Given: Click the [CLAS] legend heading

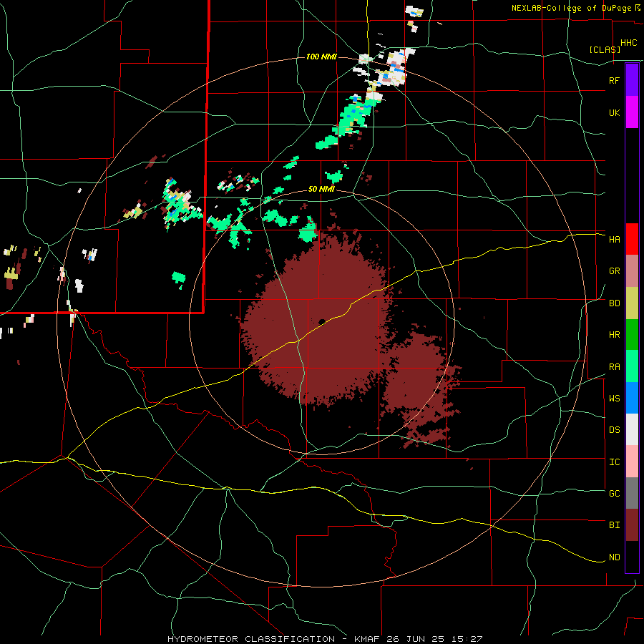Looking at the screenshot, I should (x=605, y=49).
